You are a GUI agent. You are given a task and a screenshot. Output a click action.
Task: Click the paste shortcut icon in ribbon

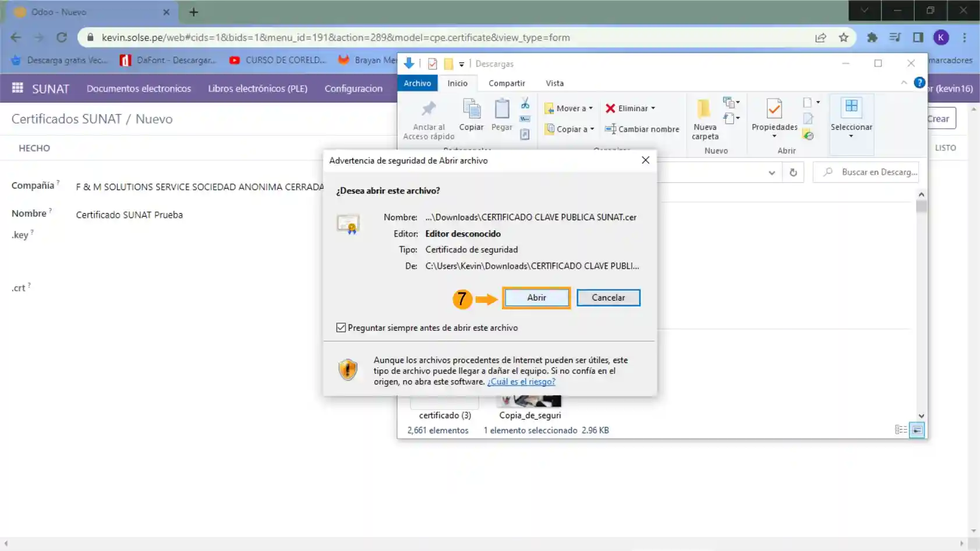point(525,135)
